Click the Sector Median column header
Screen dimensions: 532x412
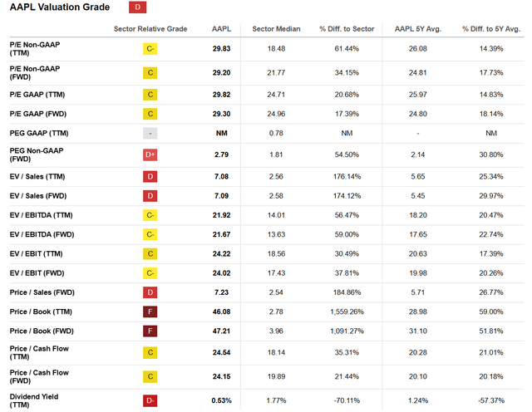pyautogui.click(x=276, y=29)
